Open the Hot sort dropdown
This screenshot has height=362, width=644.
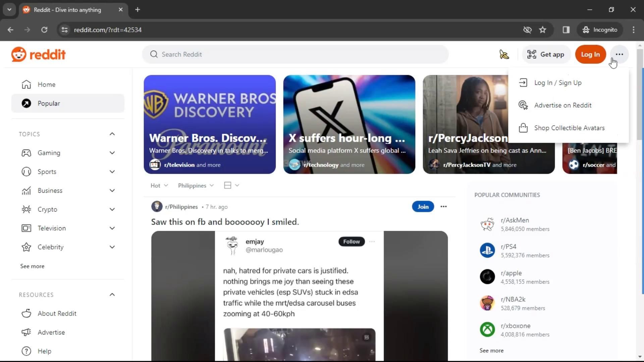(x=159, y=186)
